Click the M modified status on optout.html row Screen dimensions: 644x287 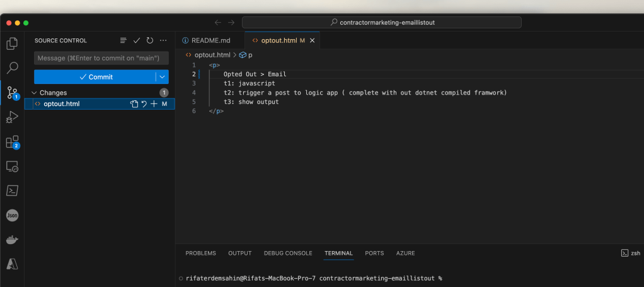(164, 104)
